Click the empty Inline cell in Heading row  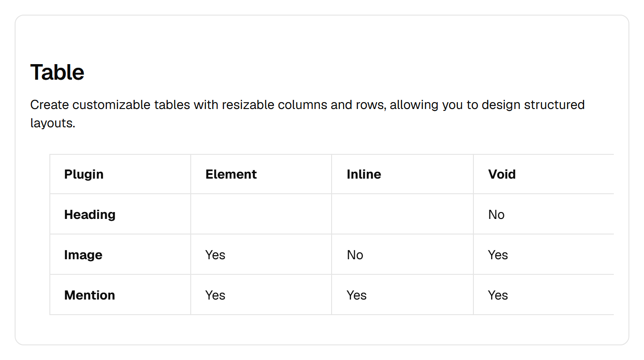[x=402, y=214]
